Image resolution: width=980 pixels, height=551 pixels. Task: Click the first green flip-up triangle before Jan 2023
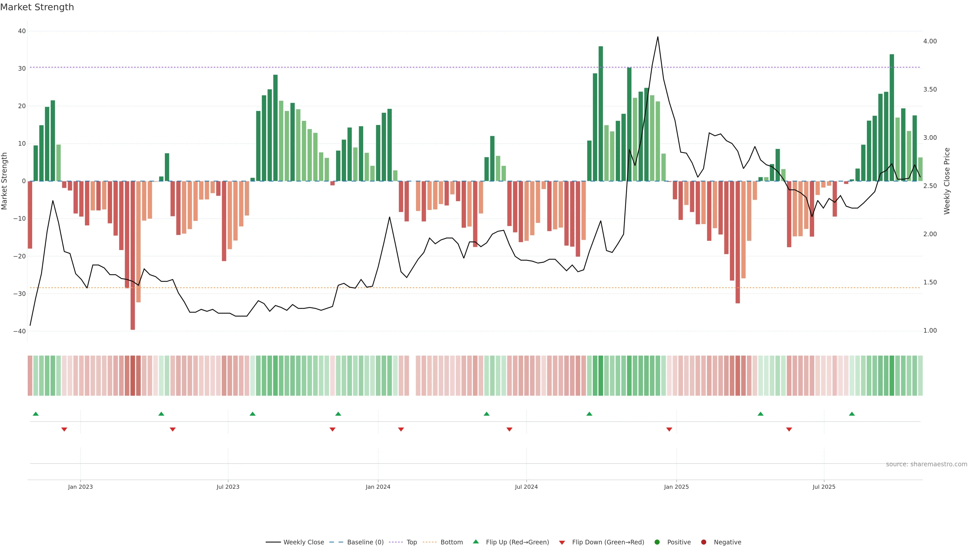tap(36, 414)
